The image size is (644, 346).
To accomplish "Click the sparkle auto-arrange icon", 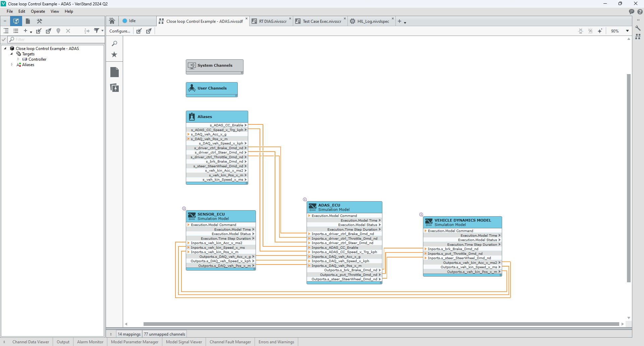I will pyautogui.click(x=600, y=31).
